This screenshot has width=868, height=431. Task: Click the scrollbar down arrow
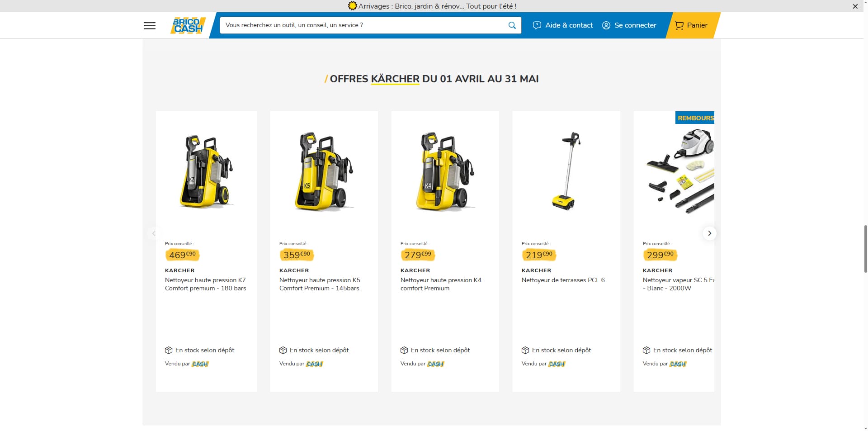tap(865, 428)
